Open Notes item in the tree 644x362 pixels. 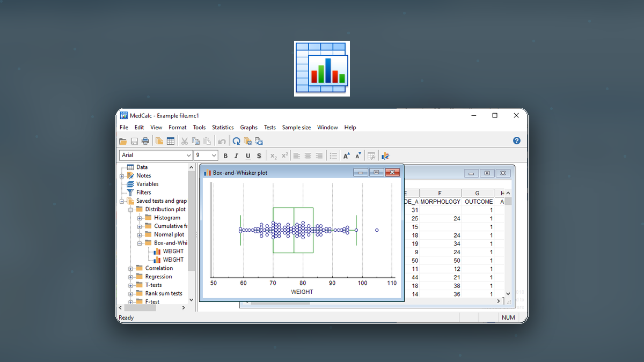(x=143, y=175)
